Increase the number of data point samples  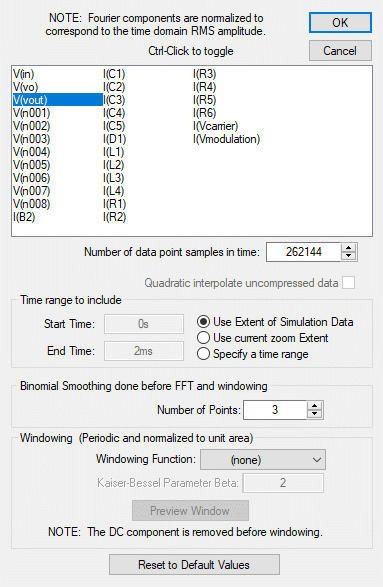[349, 248]
